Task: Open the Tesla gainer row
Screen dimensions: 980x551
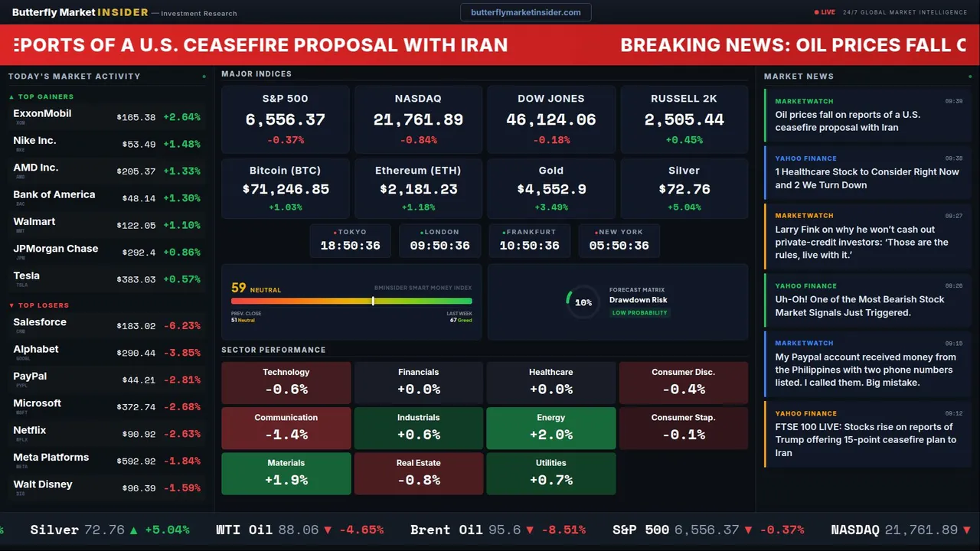Action: click(106, 279)
